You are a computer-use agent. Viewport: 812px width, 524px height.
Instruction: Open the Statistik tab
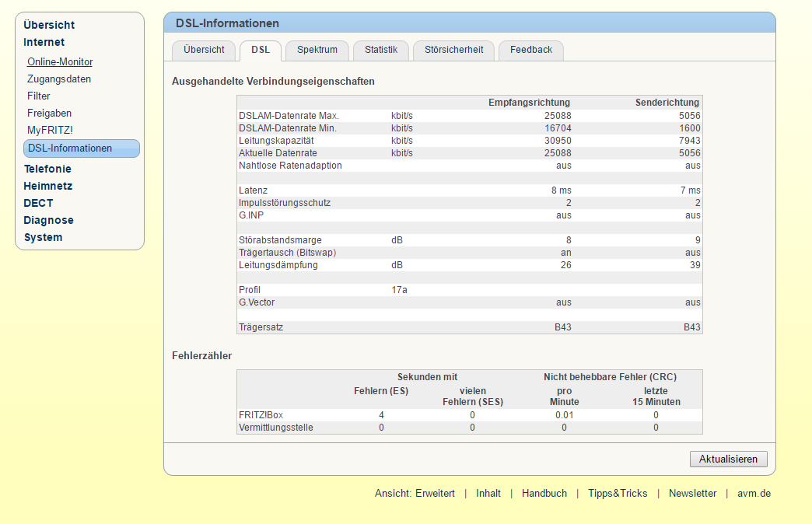pos(381,51)
